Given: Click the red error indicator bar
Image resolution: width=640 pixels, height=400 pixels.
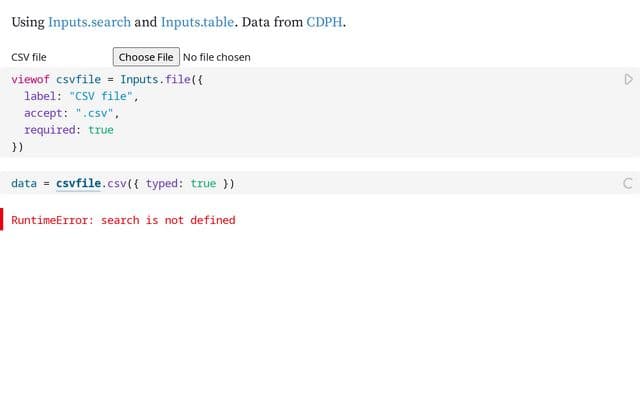Looking at the screenshot, I should pos(2,220).
